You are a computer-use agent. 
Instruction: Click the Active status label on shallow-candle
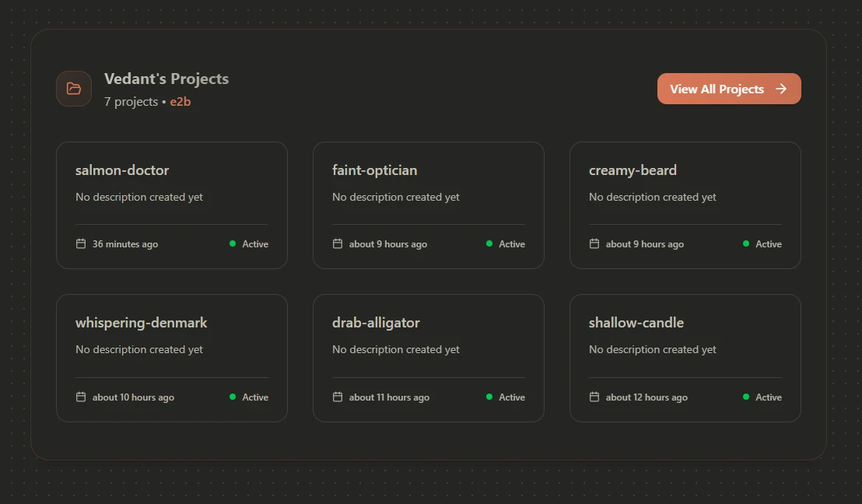pyautogui.click(x=768, y=397)
